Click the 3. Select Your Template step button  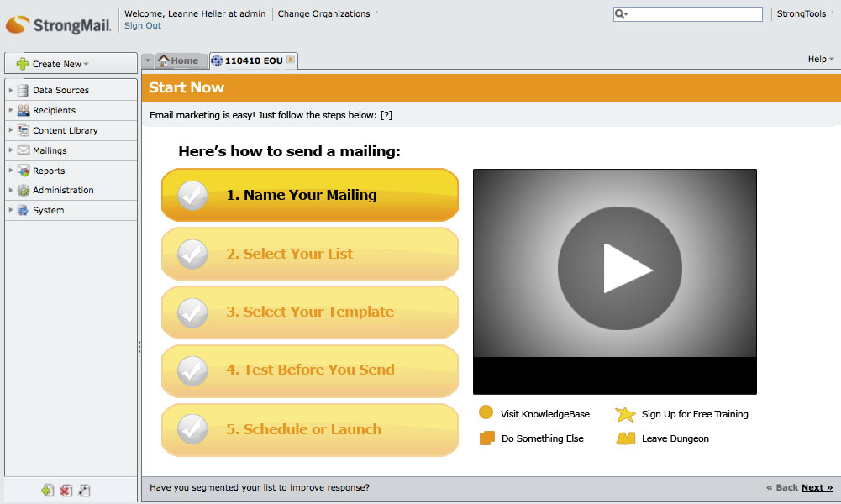click(x=310, y=312)
